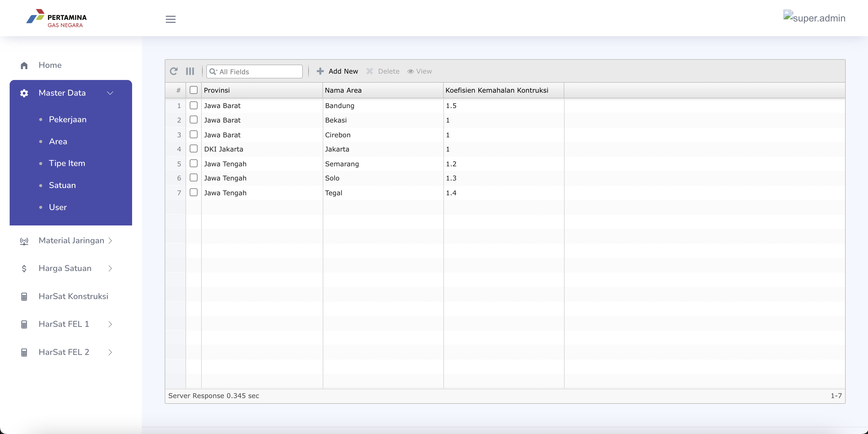The width and height of the screenshot is (868, 434).
Task: Toggle the select-all header checkbox
Action: click(193, 90)
